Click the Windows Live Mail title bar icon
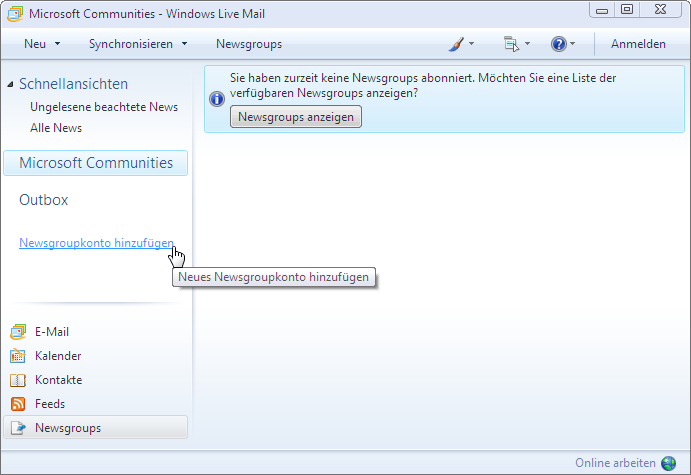 (x=14, y=14)
